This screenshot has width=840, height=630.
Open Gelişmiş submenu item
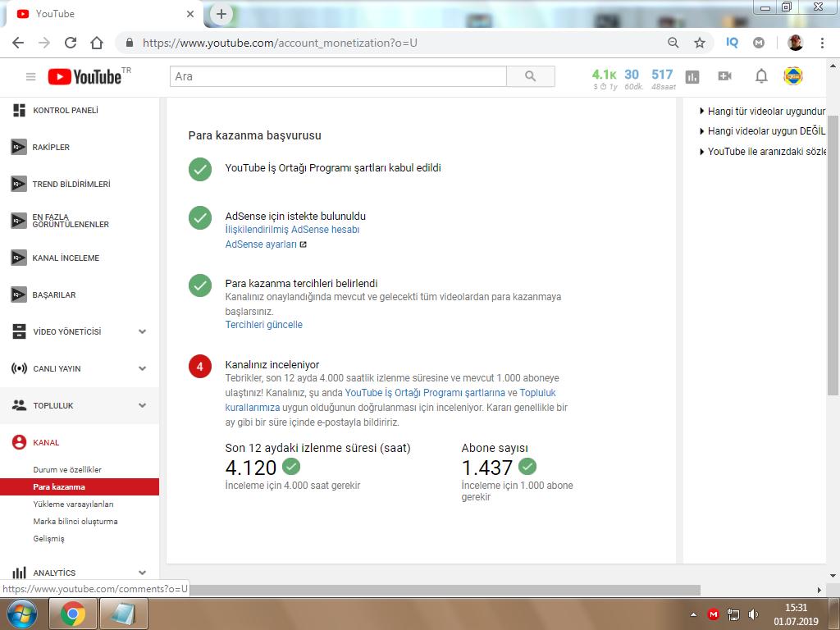tap(48, 538)
